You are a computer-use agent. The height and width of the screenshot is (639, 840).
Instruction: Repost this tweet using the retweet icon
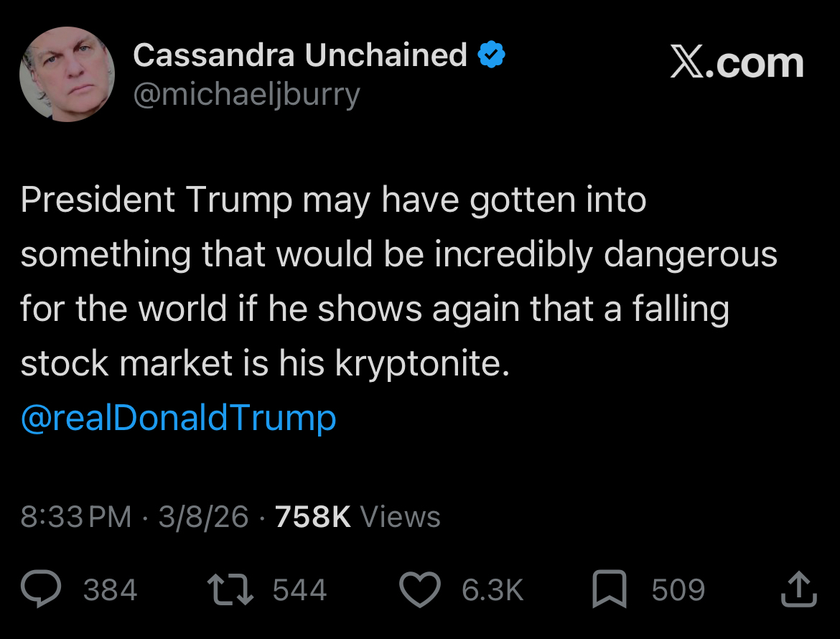(x=230, y=589)
